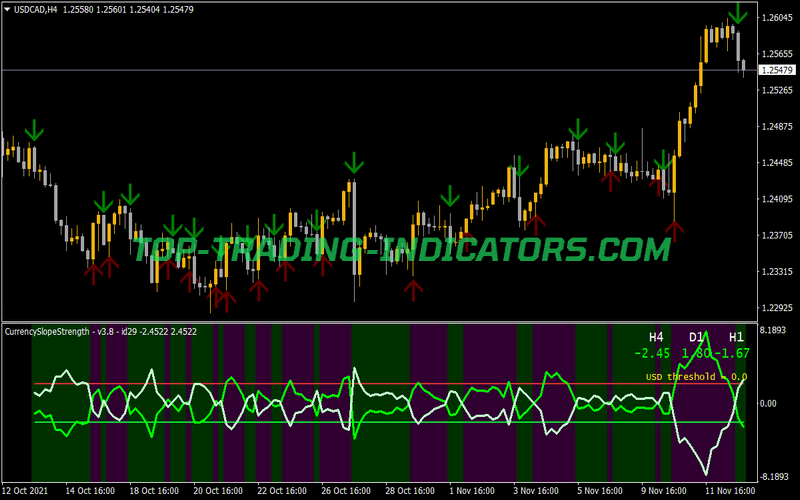Select the green down arrow above 26 Oct spike

pyautogui.click(x=354, y=163)
